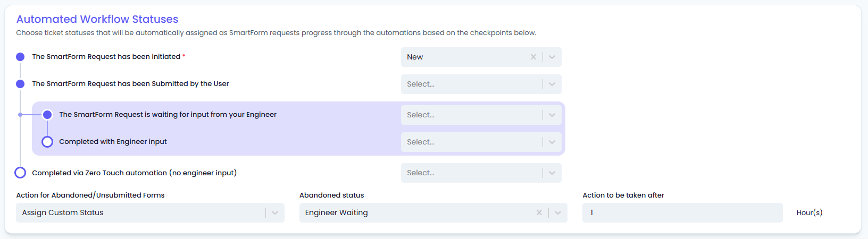Click the hollow circle for Zero Touch automation

pyautogui.click(x=20, y=173)
